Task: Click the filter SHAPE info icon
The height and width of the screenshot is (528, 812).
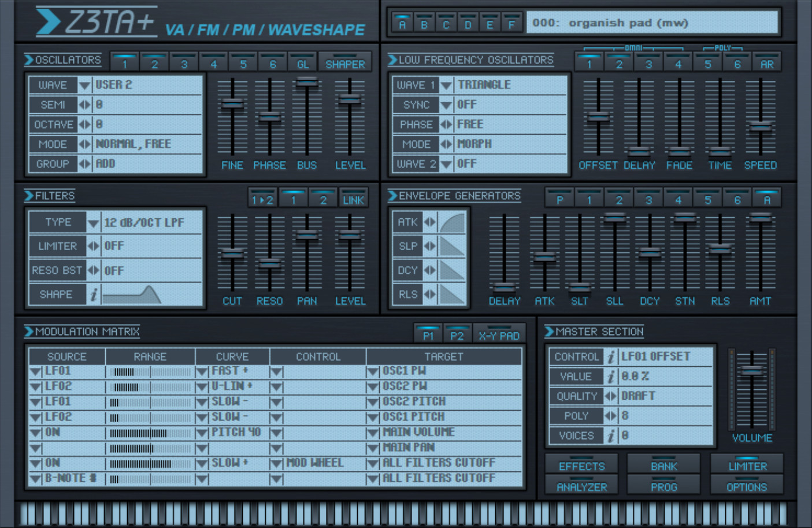Action: (94, 295)
